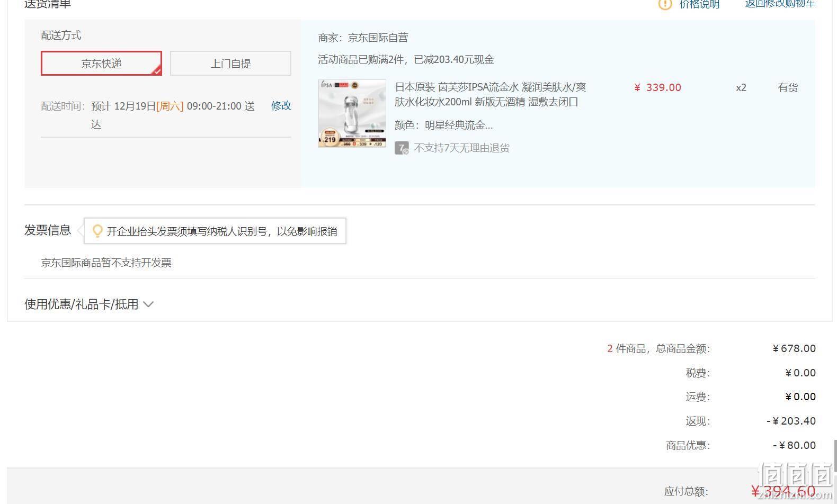Click 京东国际商品暂不支持开发票 notice
This screenshot has height=504, width=837.
tap(106, 263)
